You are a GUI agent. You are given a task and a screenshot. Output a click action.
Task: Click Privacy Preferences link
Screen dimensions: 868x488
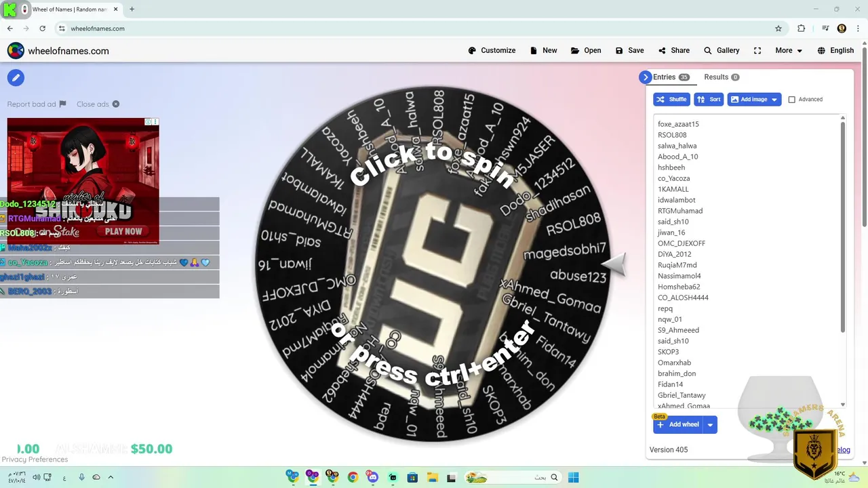[34, 460]
